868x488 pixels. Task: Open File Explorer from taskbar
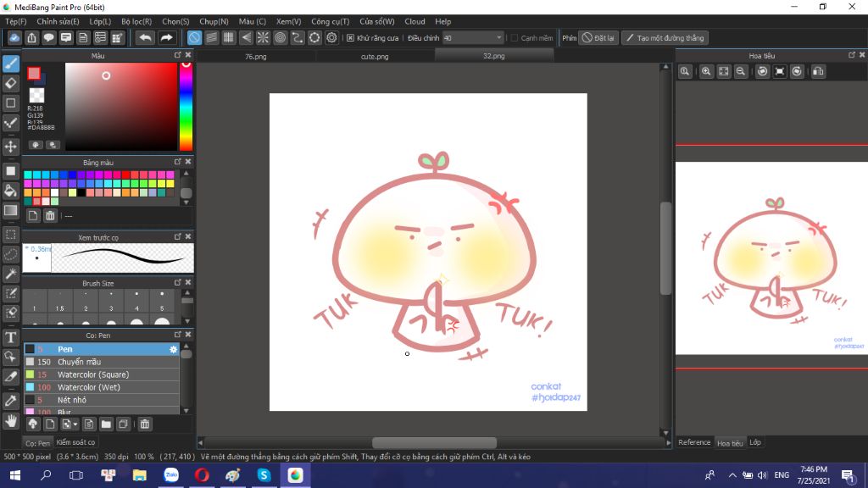click(140, 475)
